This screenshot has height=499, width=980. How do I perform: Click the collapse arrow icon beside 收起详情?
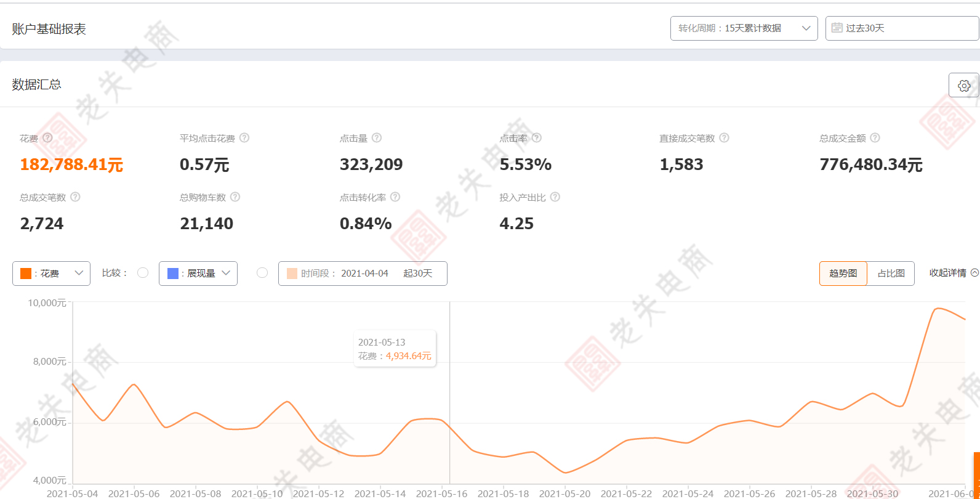tap(974, 273)
